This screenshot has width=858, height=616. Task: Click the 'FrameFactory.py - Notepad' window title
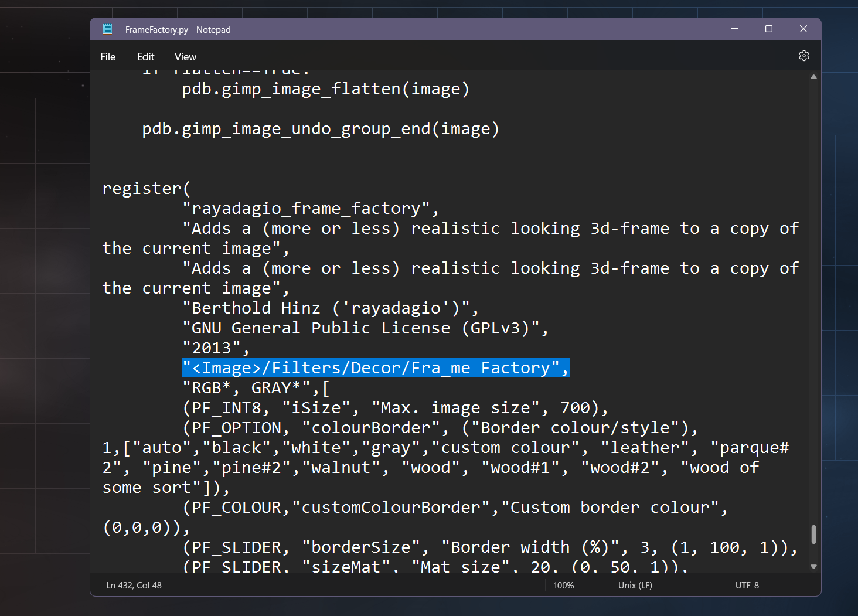178,29
